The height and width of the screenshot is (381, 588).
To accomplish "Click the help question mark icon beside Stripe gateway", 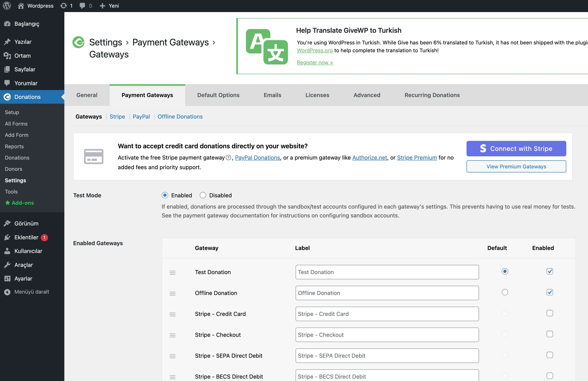I will 228,158.
